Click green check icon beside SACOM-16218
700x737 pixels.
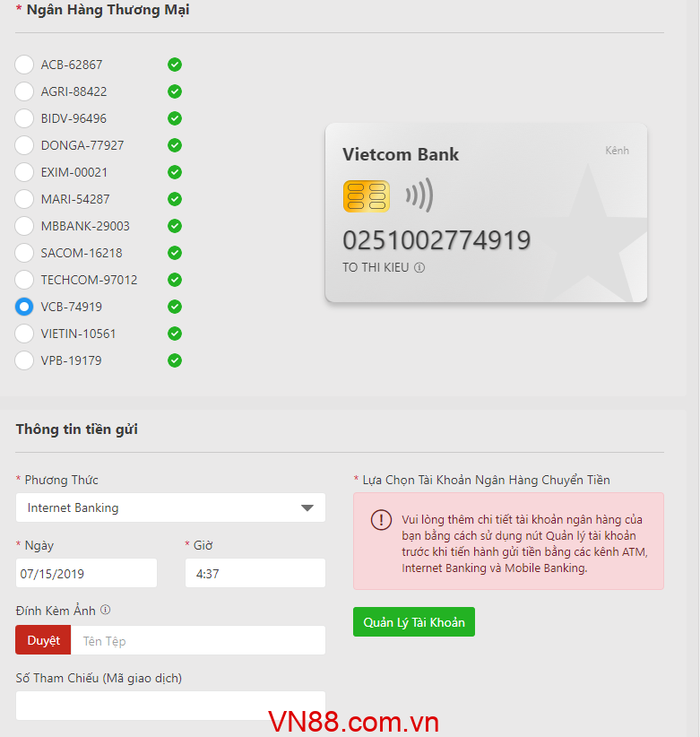175,253
